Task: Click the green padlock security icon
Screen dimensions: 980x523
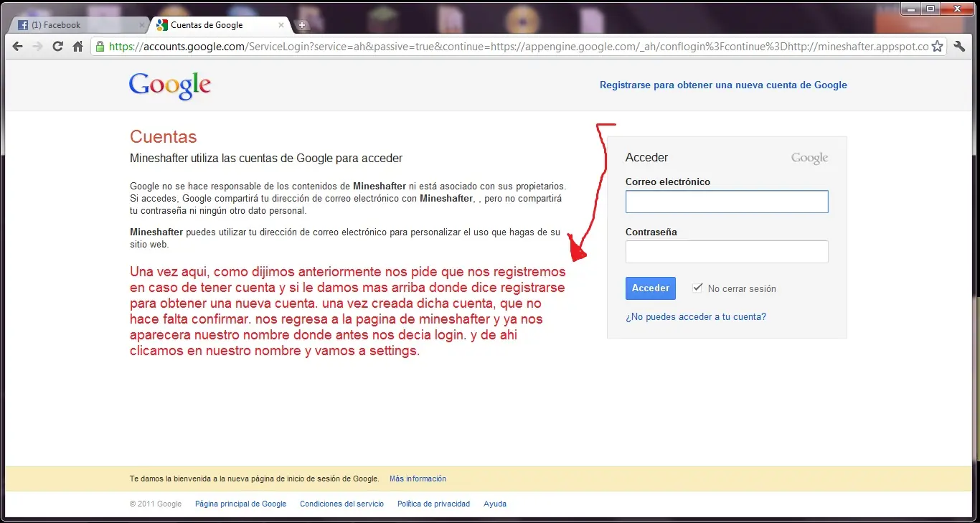Action: (100, 47)
